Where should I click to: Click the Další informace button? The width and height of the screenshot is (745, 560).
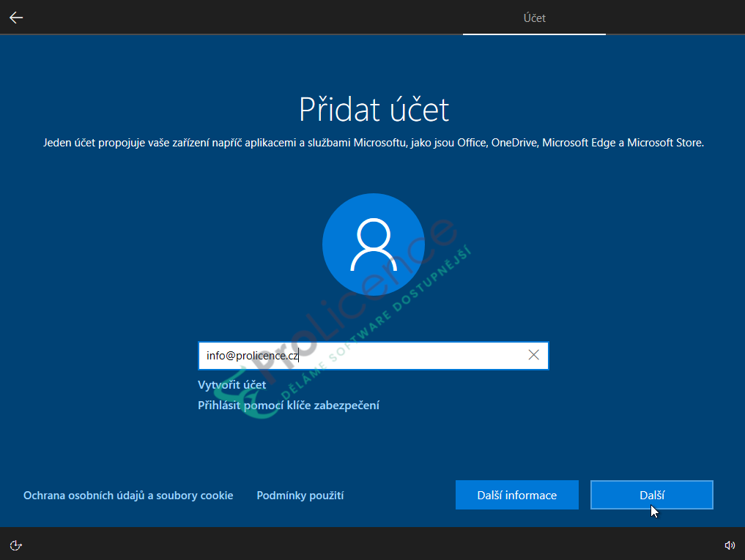[x=517, y=495]
